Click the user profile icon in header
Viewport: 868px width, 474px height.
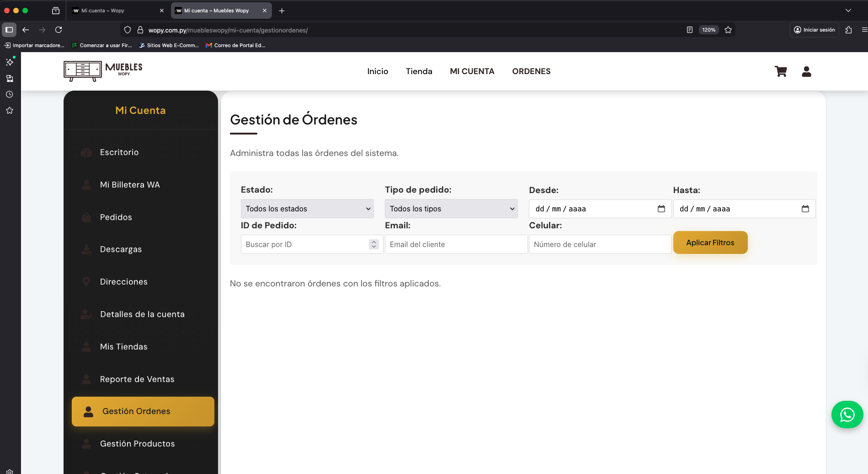pos(806,71)
